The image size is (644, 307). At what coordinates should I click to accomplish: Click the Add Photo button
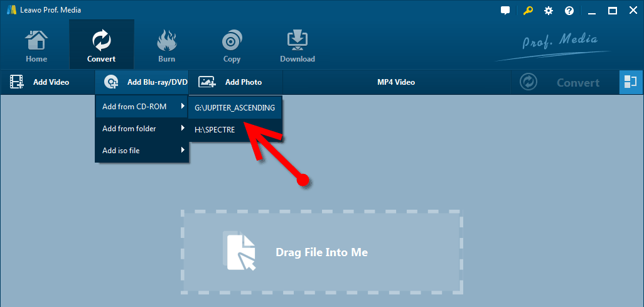[x=236, y=82]
